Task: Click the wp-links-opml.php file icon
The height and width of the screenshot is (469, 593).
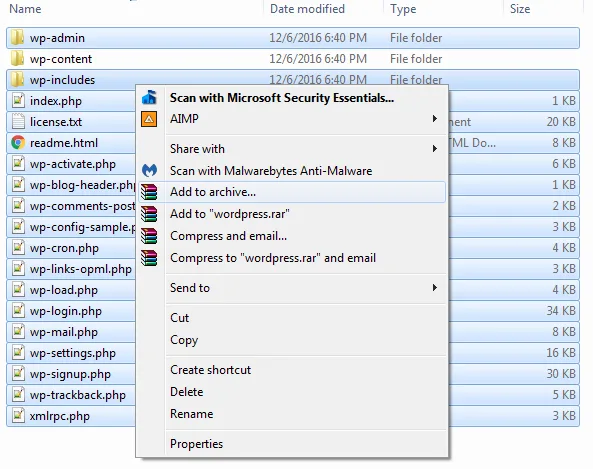Action: coord(18,269)
